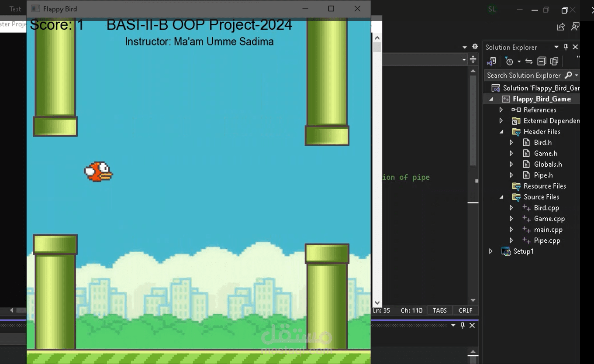
Task: Click Sync with Active Document arrows icon
Action: [528, 61]
